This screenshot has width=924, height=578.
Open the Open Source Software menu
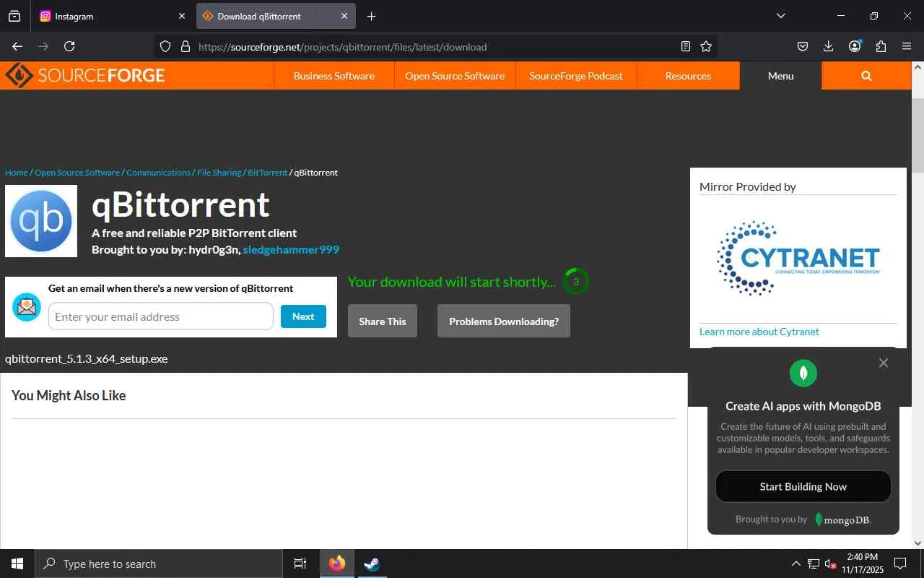click(455, 76)
